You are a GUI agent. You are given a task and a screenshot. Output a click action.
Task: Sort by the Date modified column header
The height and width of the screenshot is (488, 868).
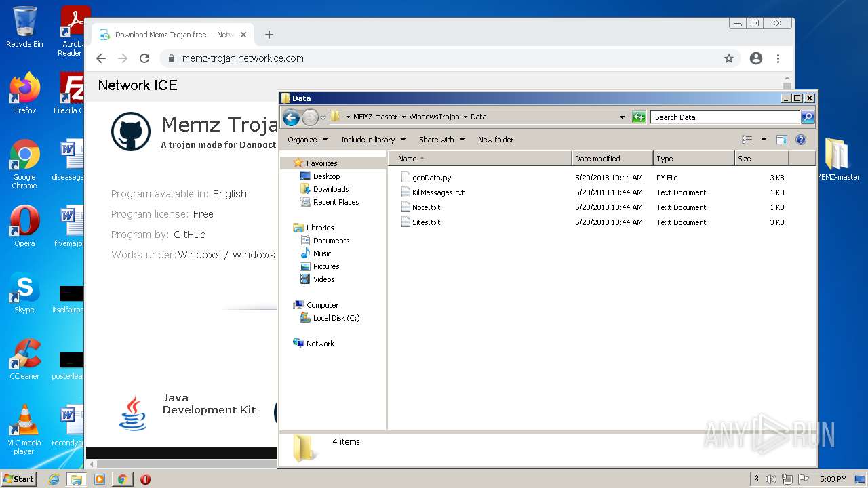click(612, 159)
